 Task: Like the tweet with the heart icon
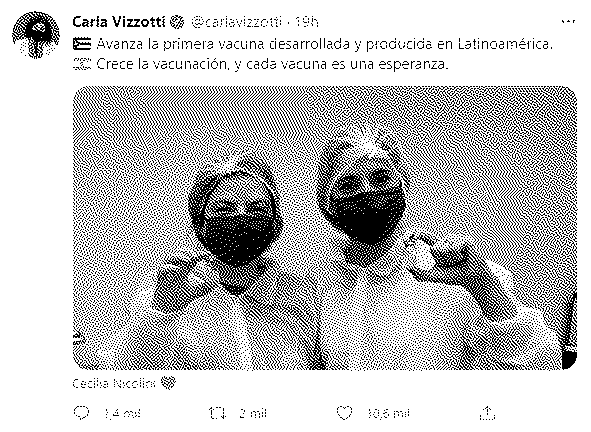(x=344, y=413)
